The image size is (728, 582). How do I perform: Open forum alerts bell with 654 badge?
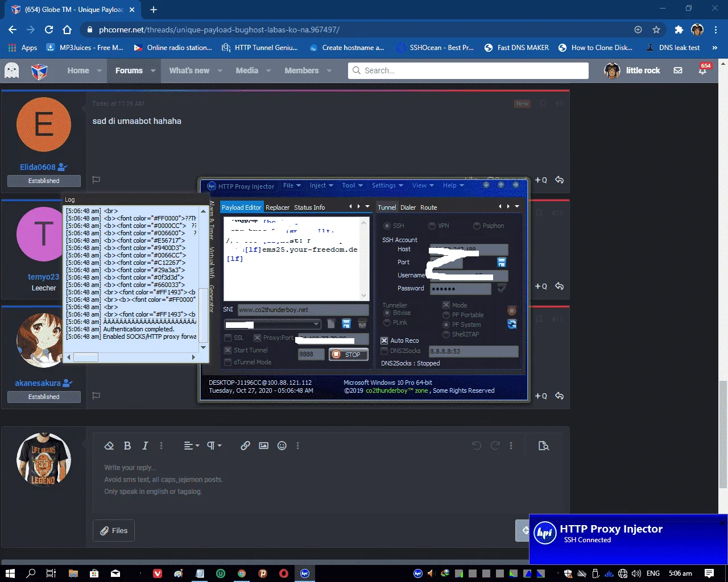click(x=703, y=70)
